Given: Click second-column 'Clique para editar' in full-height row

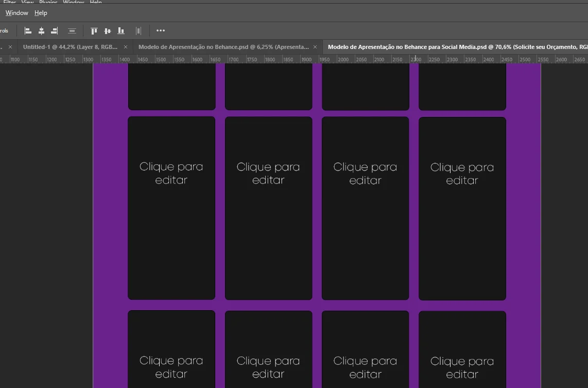Looking at the screenshot, I should click(268, 173).
